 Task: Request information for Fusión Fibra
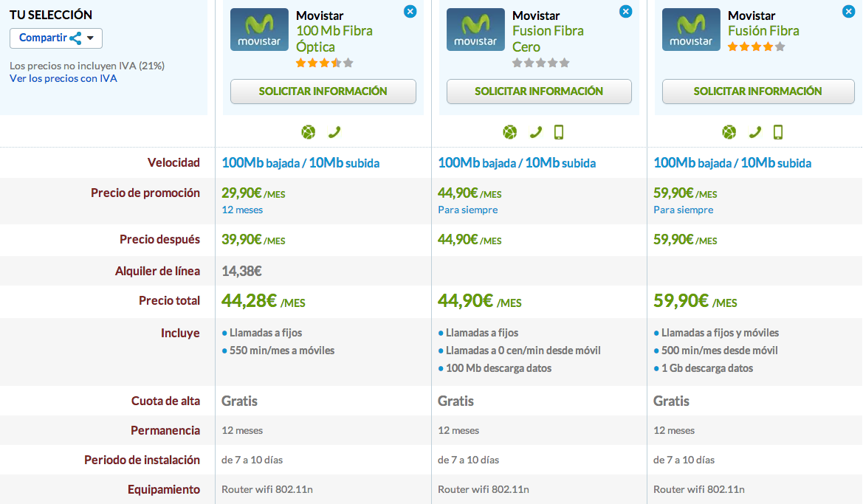click(758, 92)
